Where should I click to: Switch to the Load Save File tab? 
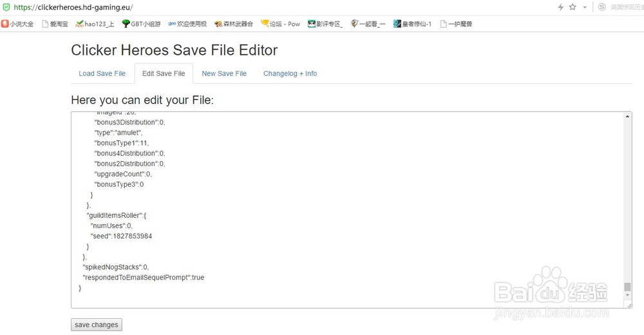click(102, 73)
